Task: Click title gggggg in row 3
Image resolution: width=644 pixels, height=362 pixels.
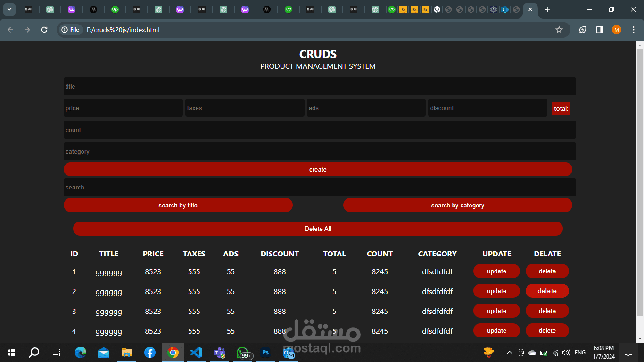Action: click(x=108, y=312)
